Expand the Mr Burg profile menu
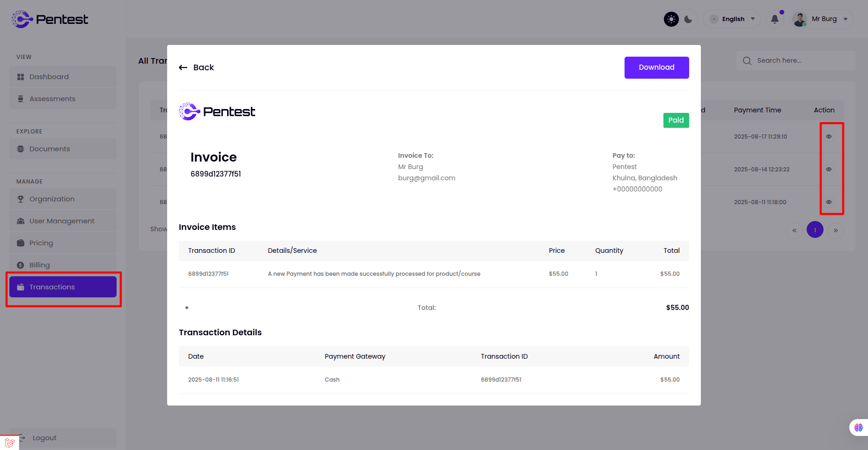 coord(823,19)
